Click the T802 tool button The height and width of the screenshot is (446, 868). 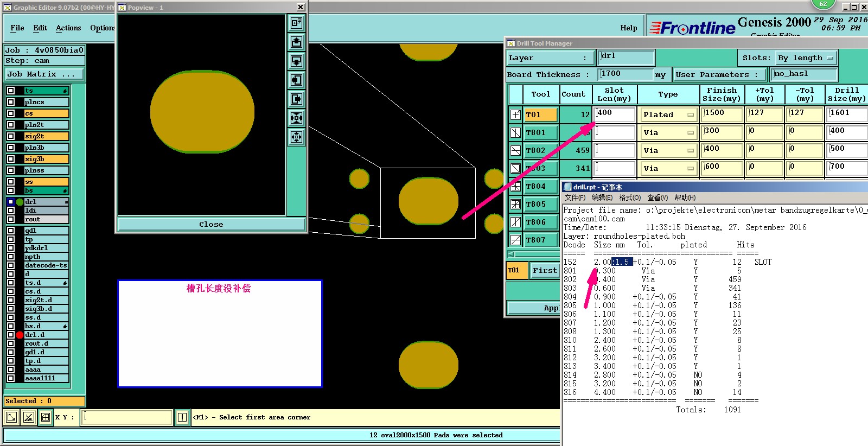[540, 150]
